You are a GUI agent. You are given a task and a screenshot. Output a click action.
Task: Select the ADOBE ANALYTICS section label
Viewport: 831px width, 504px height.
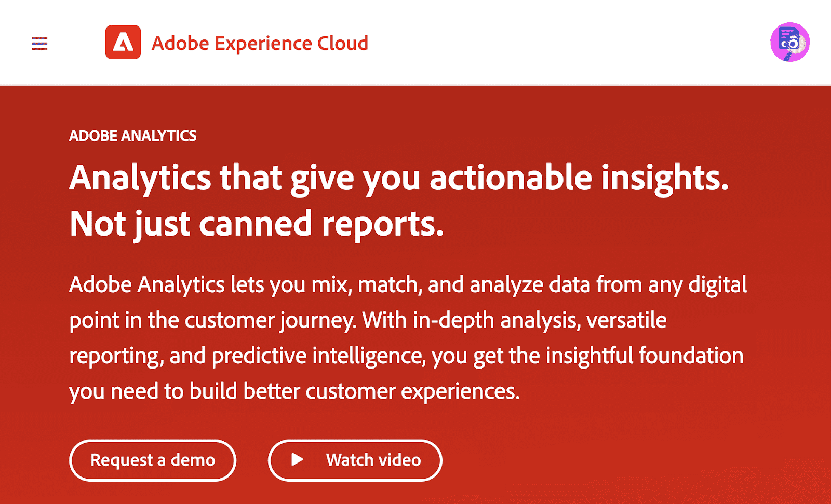pos(133,135)
